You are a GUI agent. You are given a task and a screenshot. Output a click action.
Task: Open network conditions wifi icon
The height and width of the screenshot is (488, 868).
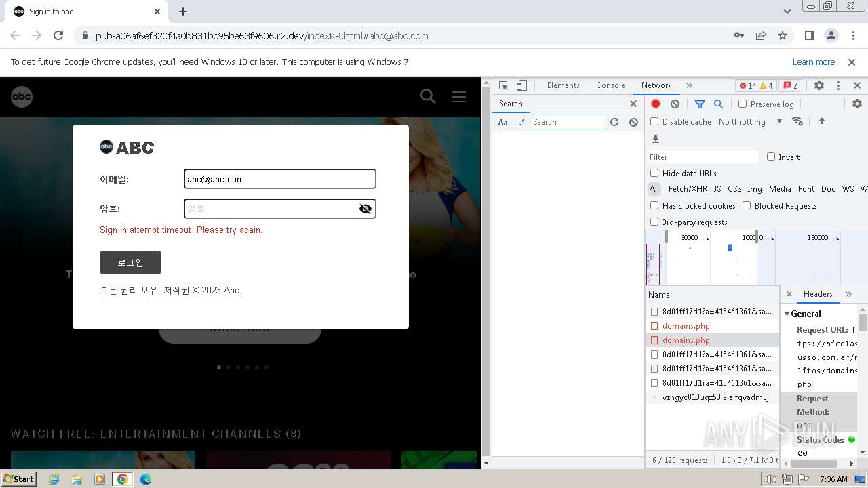[797, 121]
